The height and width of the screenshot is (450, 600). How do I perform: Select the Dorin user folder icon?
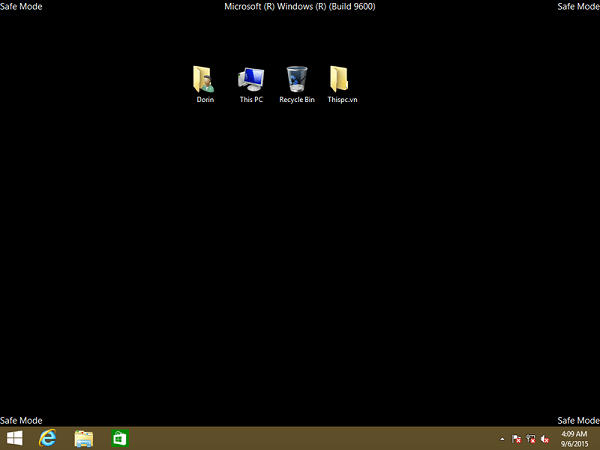point(204,79)
